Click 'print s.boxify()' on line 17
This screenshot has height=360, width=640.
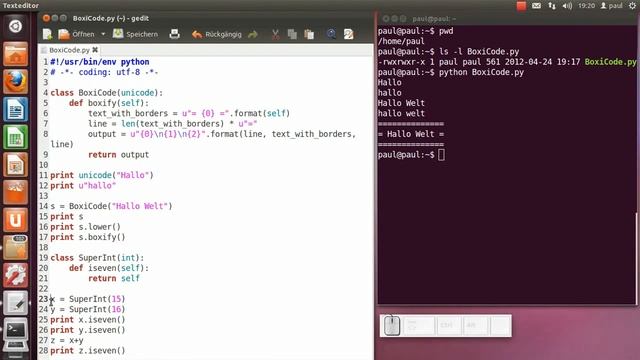[x=88, y=237]
